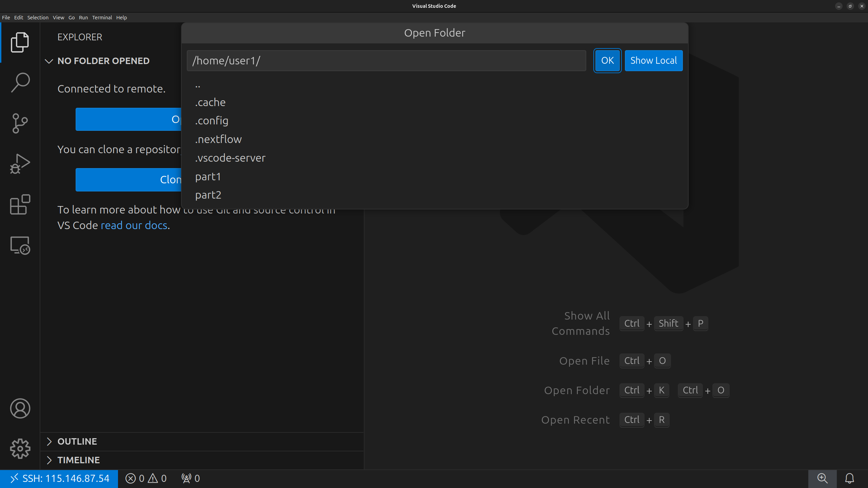This screenshot has width=868, height=488.
Task: Click the Show Local button
Action: point(653,61)
